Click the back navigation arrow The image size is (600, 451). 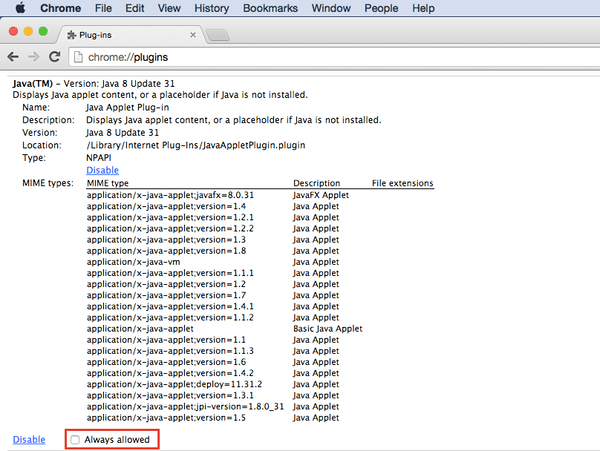coord(13,57)
